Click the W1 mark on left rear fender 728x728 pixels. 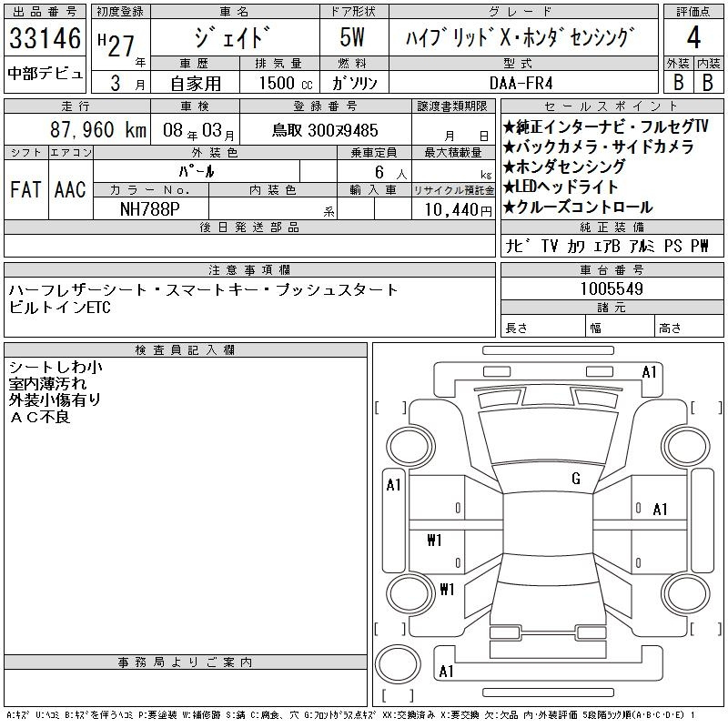click(x=447, y=589)
